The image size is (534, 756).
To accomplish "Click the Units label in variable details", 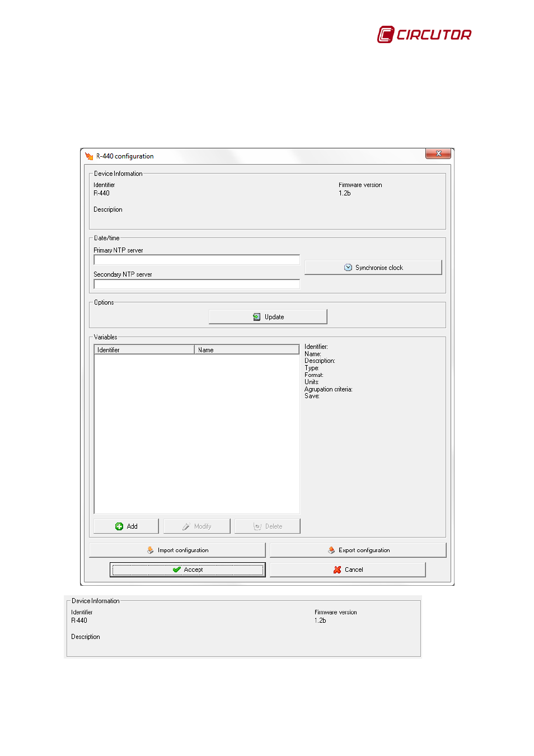I will [312, 382].
